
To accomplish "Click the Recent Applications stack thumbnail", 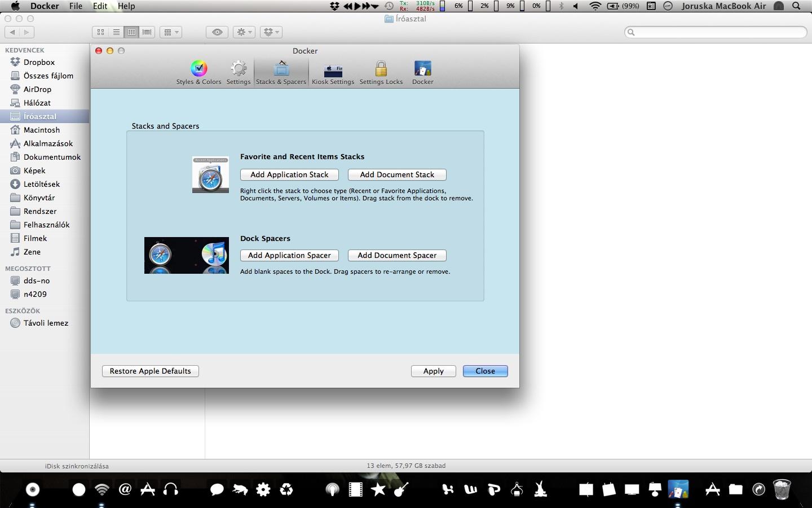I will click(210, 174).
